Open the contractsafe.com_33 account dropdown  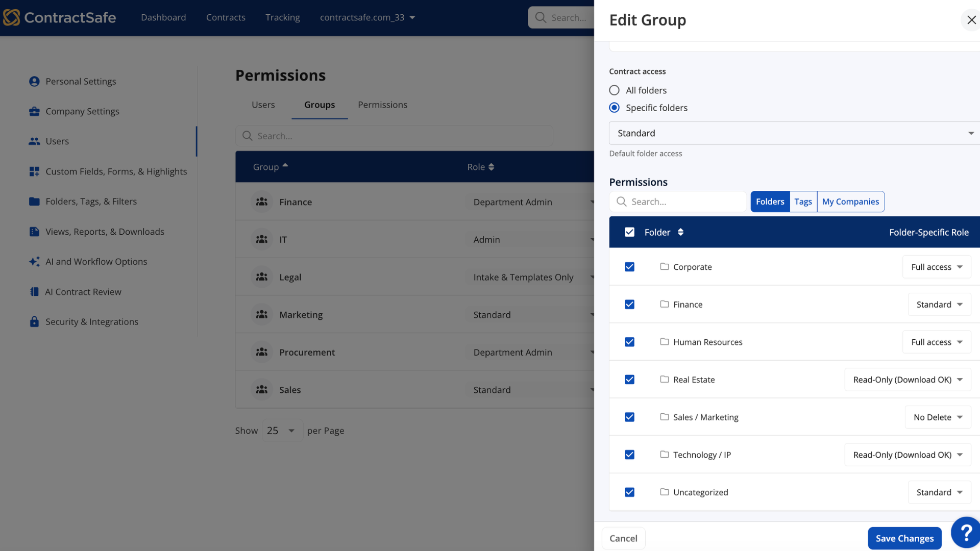367,17
